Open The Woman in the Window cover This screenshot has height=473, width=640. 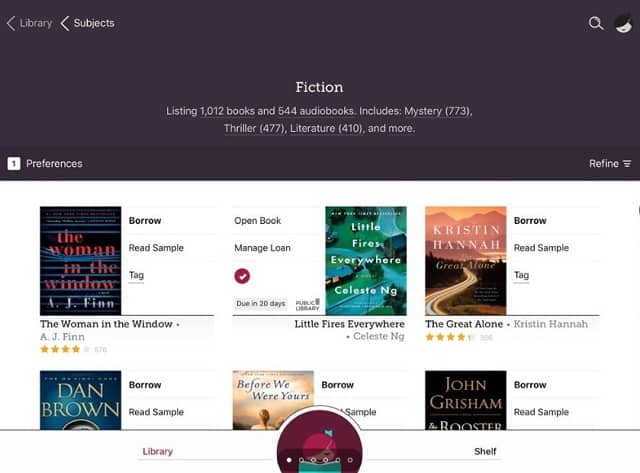coord(80,261)
